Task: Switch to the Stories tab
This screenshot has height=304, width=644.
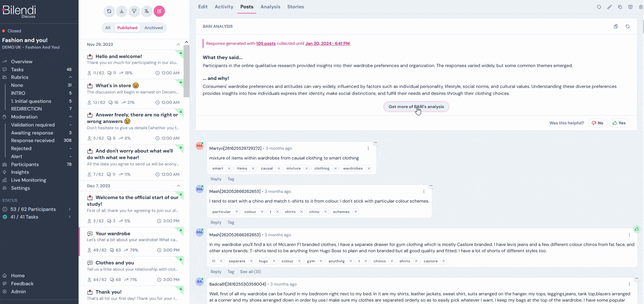Action: [x=295, y=7]
